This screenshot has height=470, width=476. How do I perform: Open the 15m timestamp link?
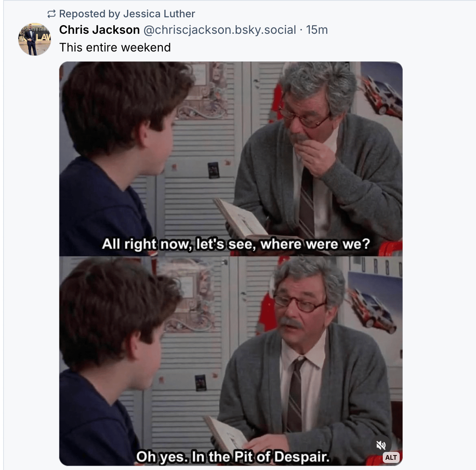click(x=317, y=30)
